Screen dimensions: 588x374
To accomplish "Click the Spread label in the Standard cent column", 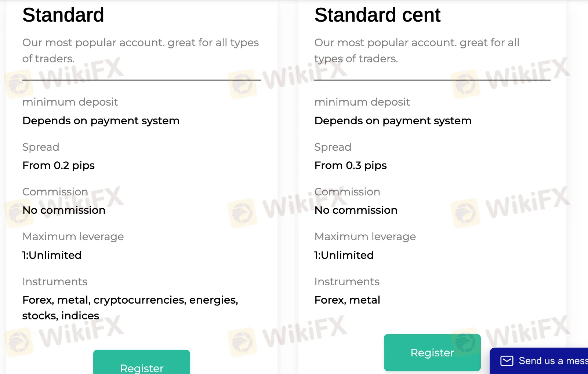I will pyautogui.click(x=333, y=147).
